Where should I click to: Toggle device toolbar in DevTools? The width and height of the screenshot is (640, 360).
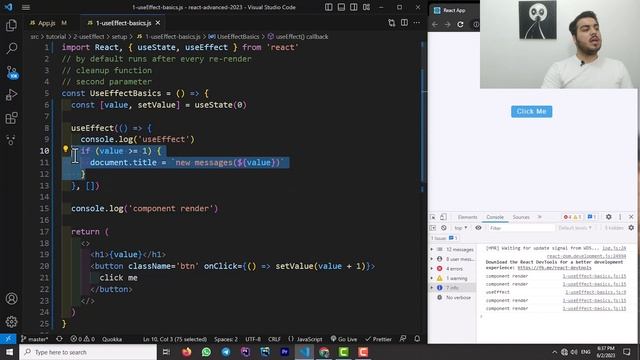[x=443, y=217]
